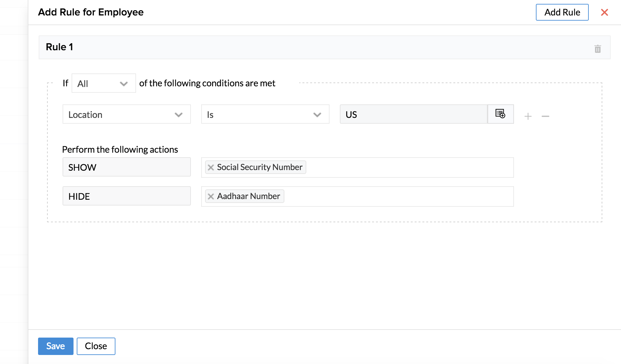This screenshot has height=364, width=621.
Task: Click the Social Security Number tag label
Action: tap(260, 167)
